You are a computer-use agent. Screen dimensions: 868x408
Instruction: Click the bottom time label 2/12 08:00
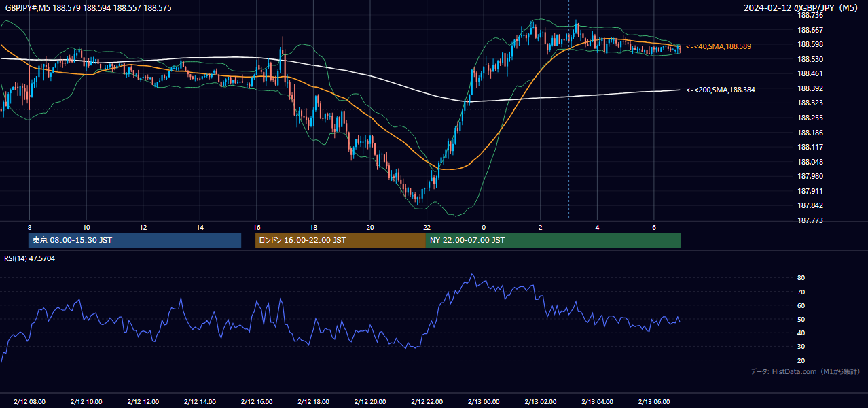pos(29,402)
